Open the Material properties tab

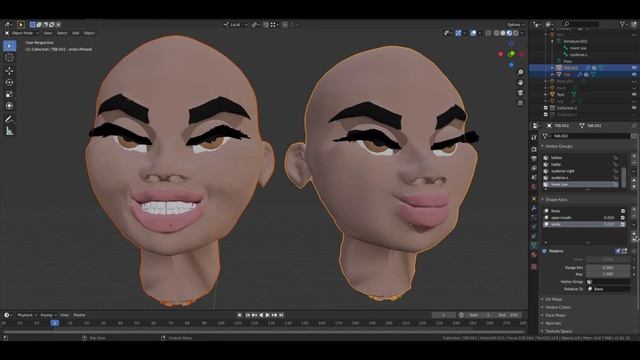coord(534,255)
